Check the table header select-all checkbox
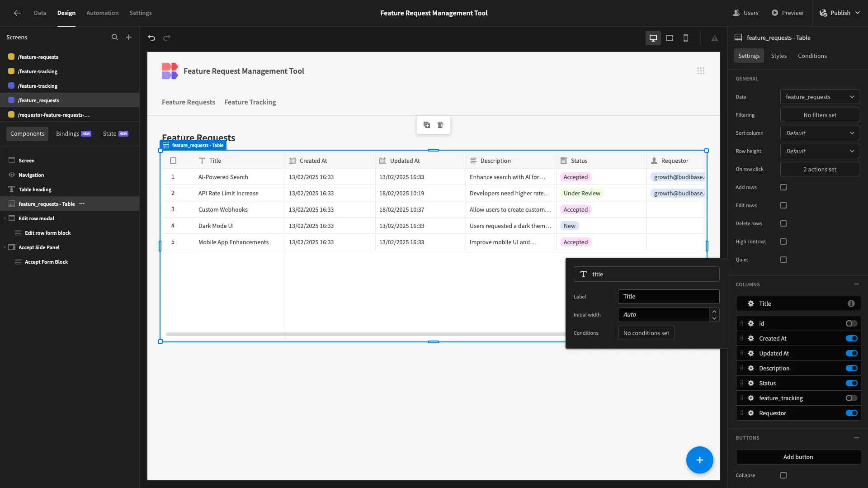Image resolution: width=868 pixels, height=488 pixels. pos(173,161)
